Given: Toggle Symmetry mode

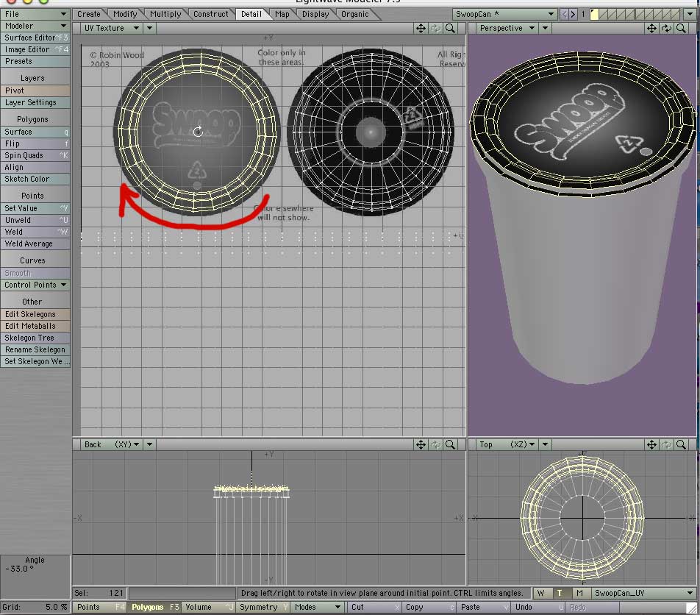Looking at the screenshot, I should point(263,607).
